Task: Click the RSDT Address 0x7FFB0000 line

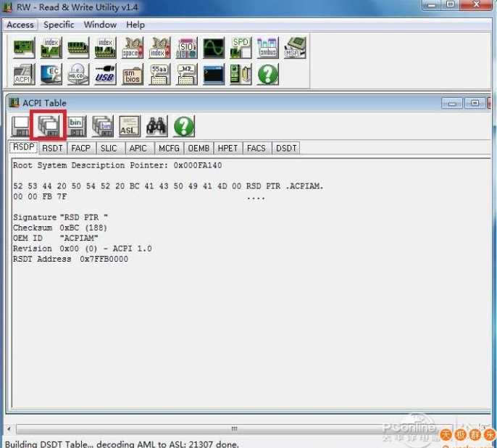Action: (x=70, y=259)
